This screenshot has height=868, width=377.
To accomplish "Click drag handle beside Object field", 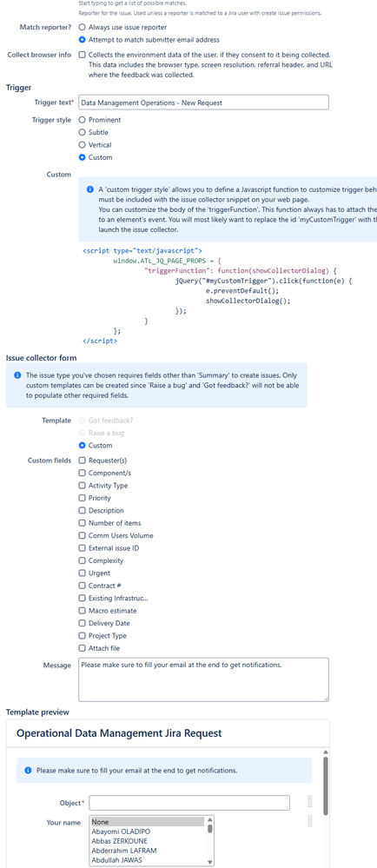I will pos(310,802).
